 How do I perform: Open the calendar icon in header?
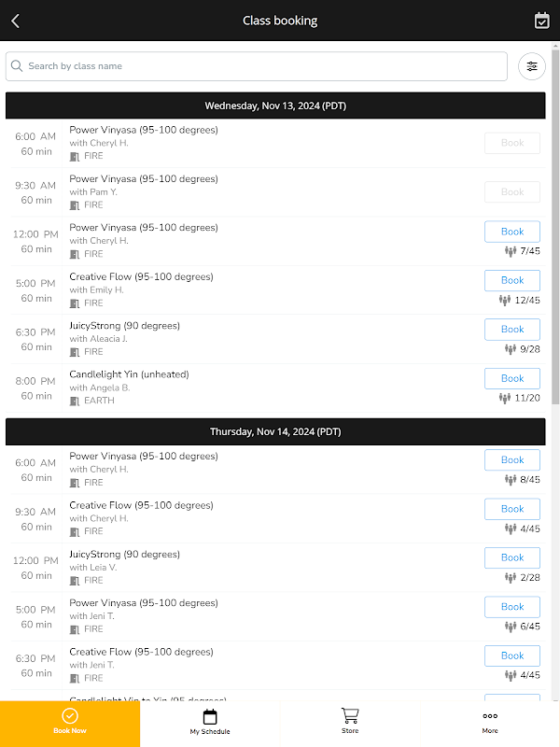tap(541, 21)
